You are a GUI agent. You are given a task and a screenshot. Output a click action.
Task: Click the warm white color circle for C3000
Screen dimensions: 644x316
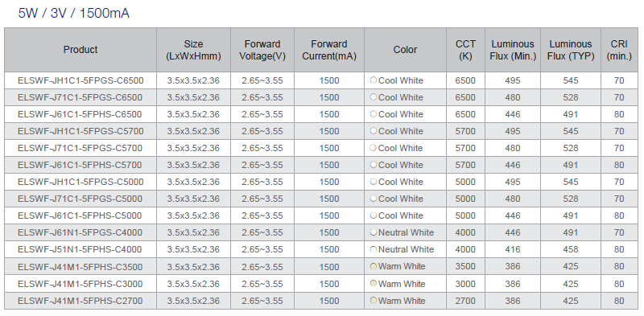(x=373, y=283)
